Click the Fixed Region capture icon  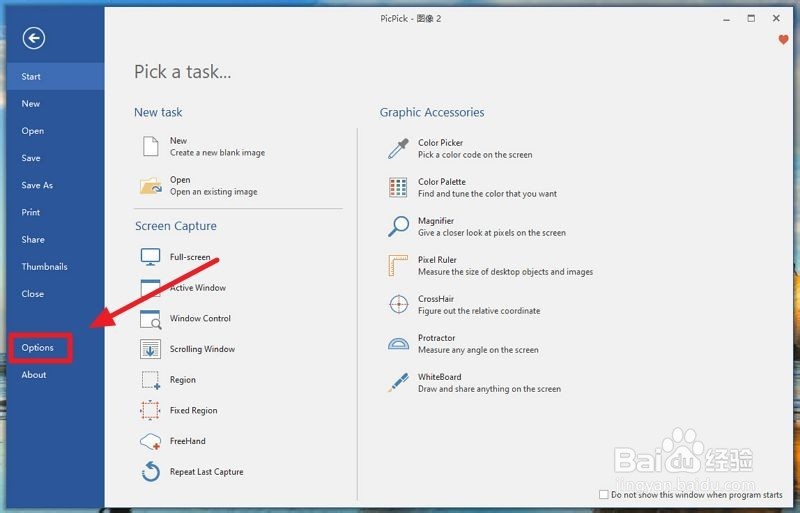pos(150,410)
